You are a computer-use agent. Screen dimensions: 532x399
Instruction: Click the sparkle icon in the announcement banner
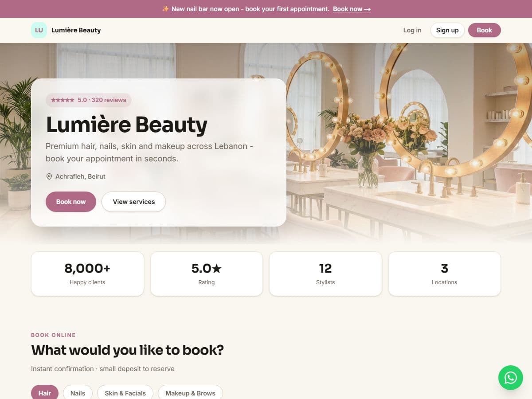[x=165, y=9]
